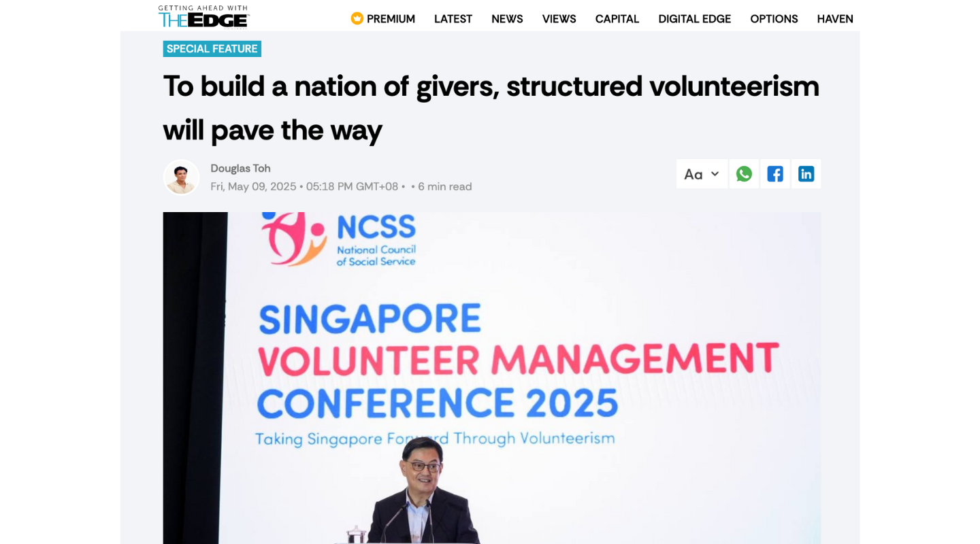Open the OPTIONS navigation item
980x544 pixels.
(x=774, y=19)
